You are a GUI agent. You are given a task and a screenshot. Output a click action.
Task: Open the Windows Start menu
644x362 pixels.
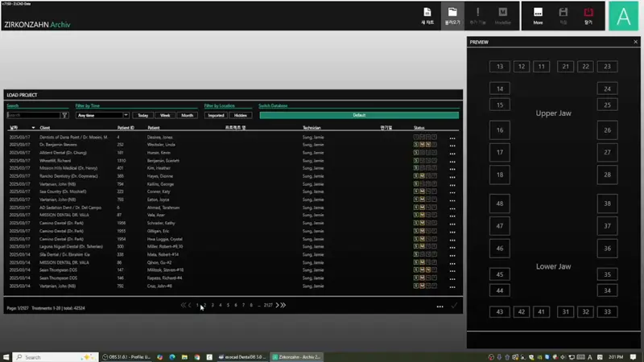point(6,357)
